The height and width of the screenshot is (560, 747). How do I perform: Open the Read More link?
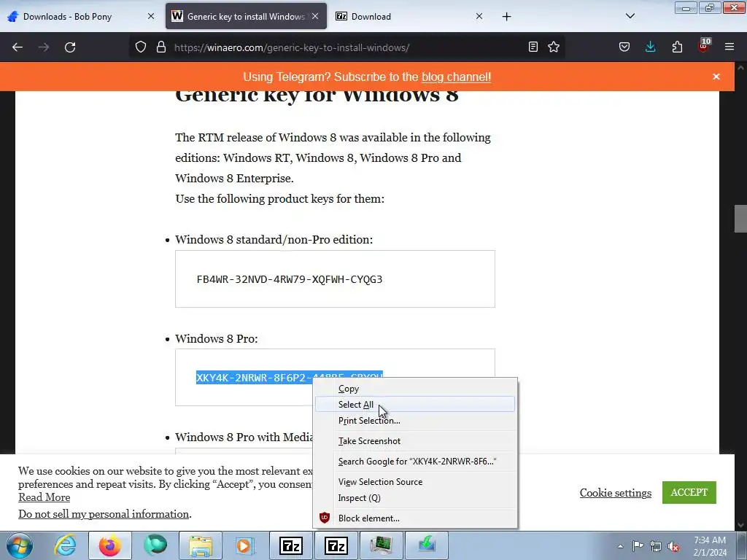[x=44, y=497]
